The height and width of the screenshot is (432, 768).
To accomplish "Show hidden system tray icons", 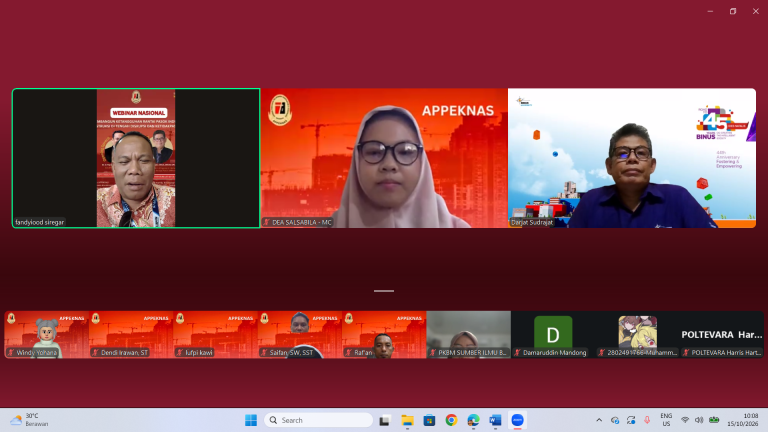I will coord(599,420).
